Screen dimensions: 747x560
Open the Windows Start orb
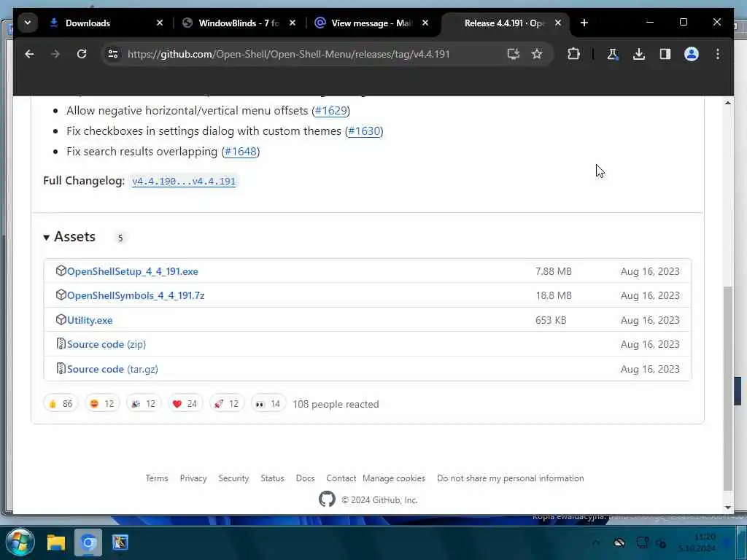click(20, 542)
